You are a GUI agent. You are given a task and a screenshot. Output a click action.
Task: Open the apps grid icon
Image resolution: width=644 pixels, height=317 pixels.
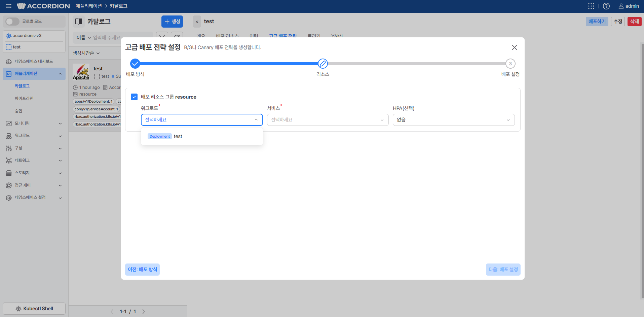(x=591, y=6)
